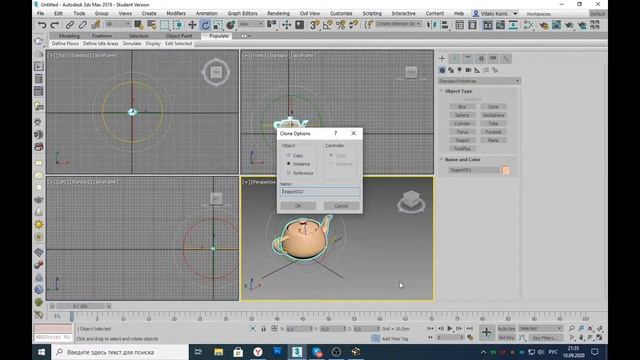
Task: Select the Lights category icon
Action: (x=460, y=70)
